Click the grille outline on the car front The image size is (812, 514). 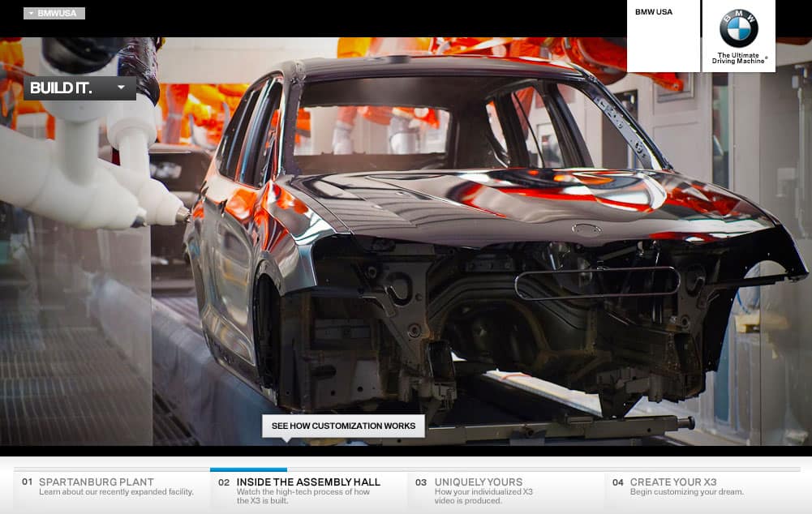[596, 282]
